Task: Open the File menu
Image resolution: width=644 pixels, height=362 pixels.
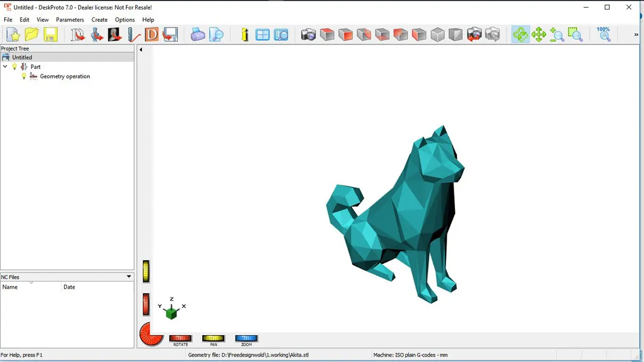Action: pyautogui.click(x=8, y=20)
